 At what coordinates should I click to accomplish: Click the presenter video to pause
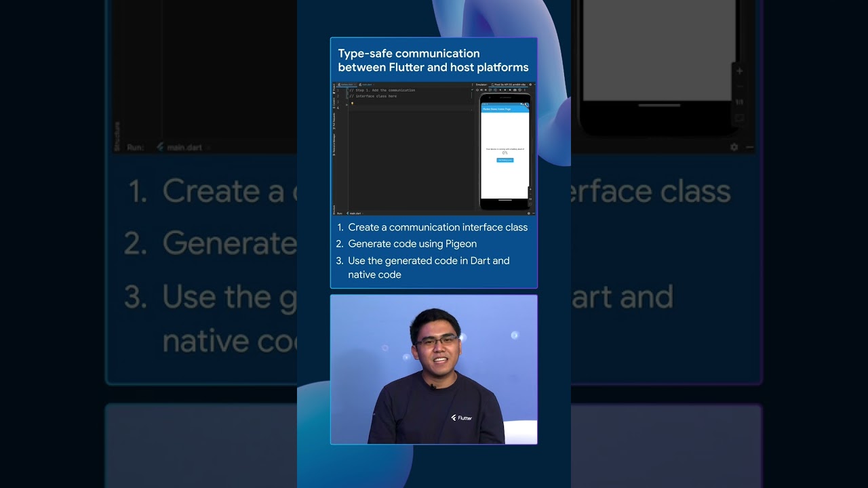[x=434, y=369]
